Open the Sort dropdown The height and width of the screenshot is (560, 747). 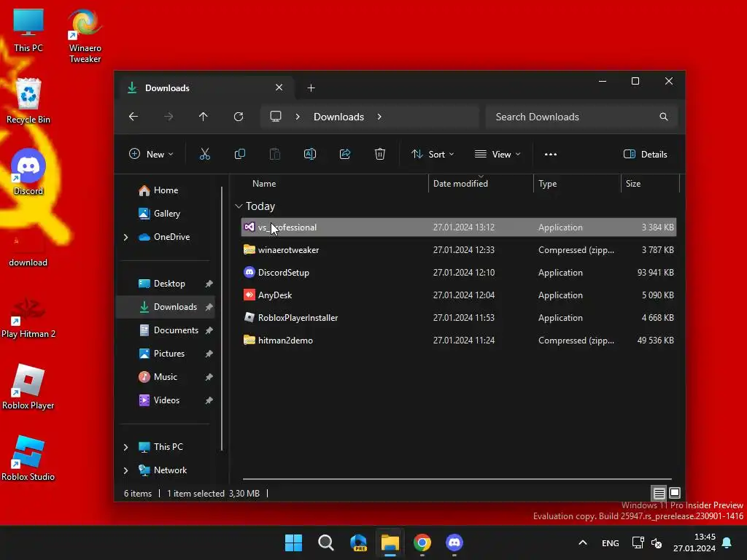433,155
